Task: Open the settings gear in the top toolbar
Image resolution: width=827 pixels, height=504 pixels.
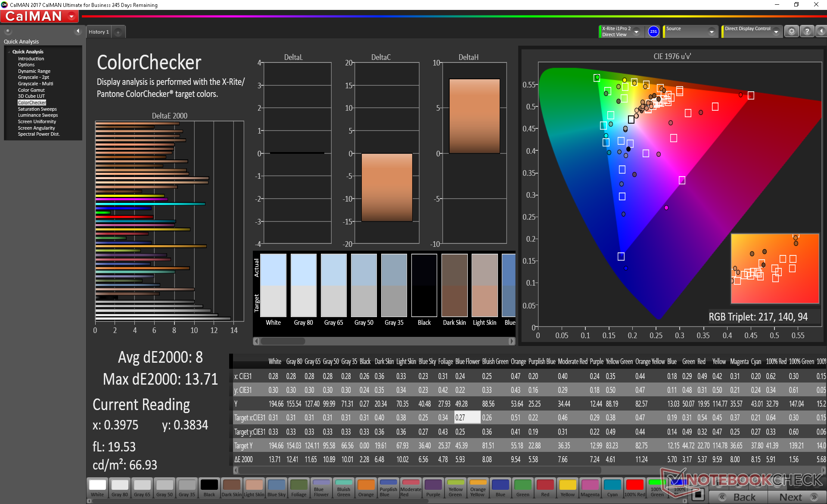Action: tap(791, 31)
